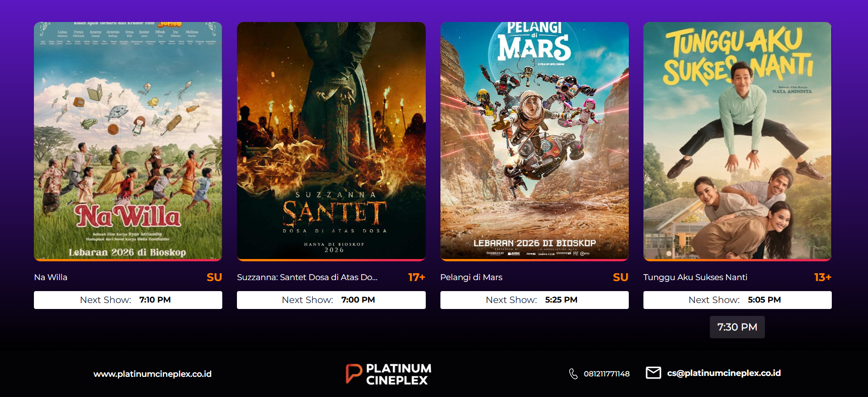The height and width of the screenshot is (397, 868).
Task: Click the envelope email icon in footer
Action: 653,373
